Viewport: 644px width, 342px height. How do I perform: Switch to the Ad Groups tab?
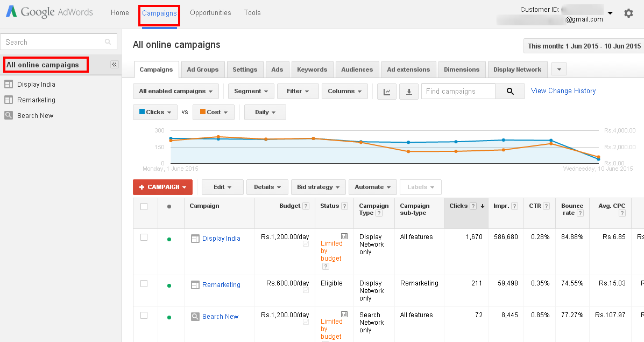202,69
